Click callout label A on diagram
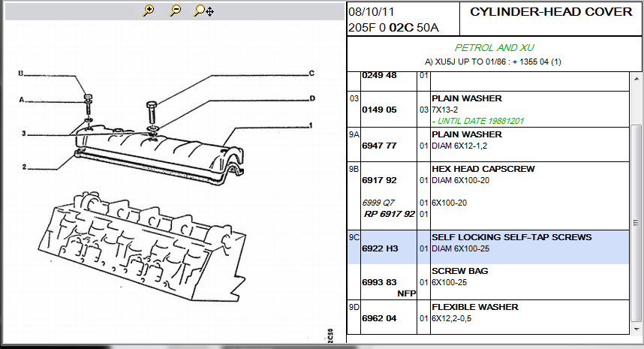Image resolution: width=644 pixels, height=349 pixels. [x=21, y=99]
